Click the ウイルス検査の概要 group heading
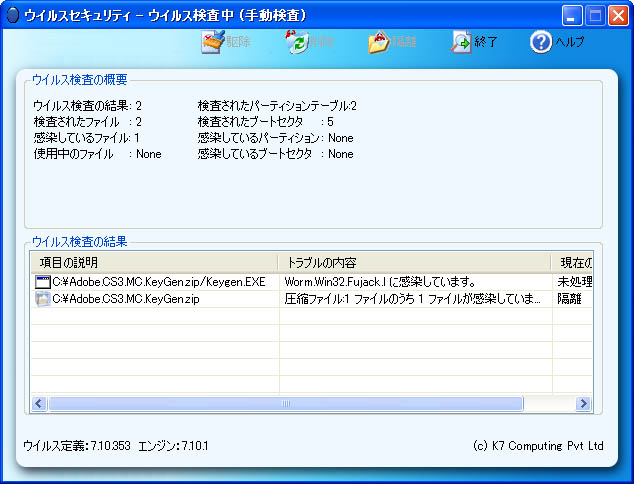The height and width of the screenshot is (484, 634). coord(80,80)
